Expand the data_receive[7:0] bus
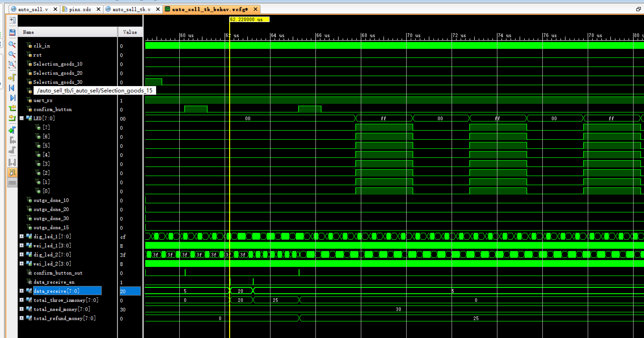 pos(22,291)
